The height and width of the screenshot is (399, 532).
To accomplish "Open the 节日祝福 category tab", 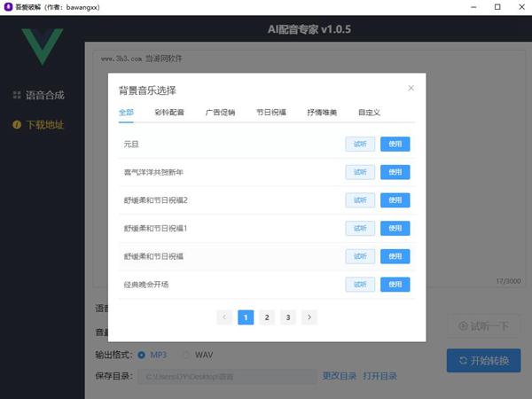I will click(x=270, y=113).
